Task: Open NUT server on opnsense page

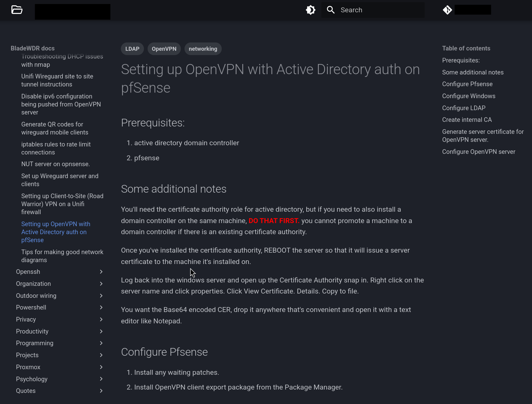Action: 56,164
